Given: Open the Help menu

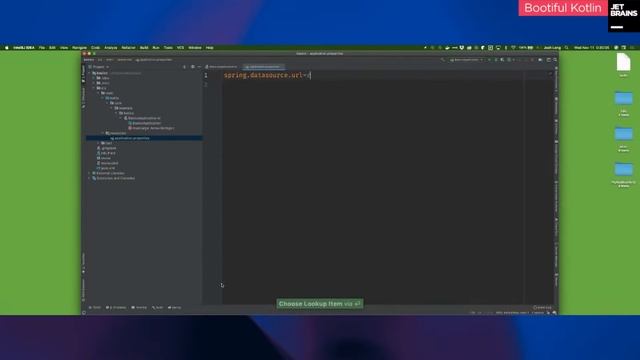Looking at the screenshot, I should 210,48.
